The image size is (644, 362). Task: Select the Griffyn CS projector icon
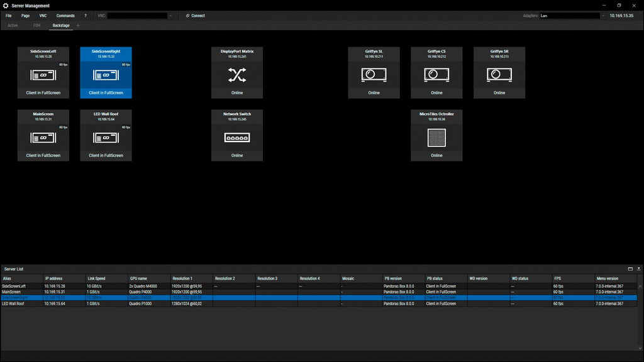click(x=436, y=75)
